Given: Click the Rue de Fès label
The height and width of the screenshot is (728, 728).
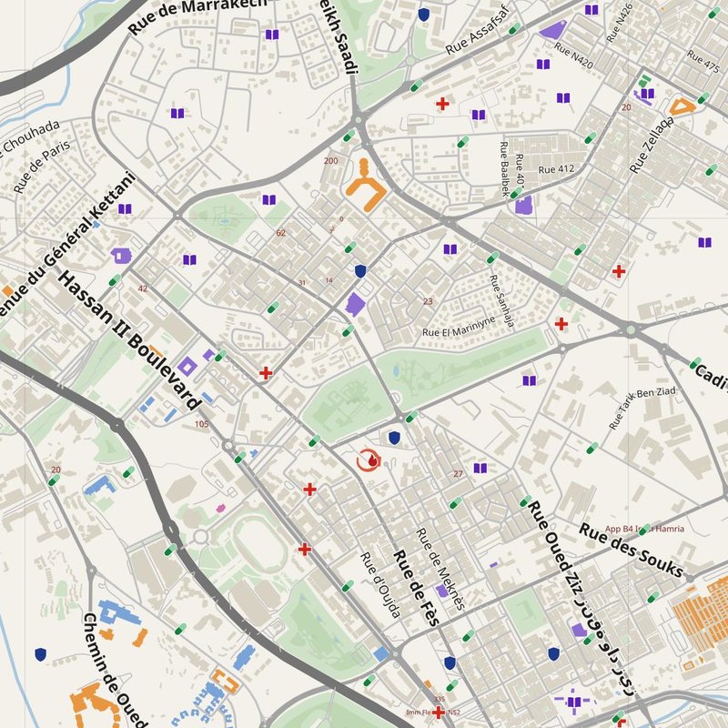Looking at the screenshot, I should pyautogui.click(x=416, y=589).
